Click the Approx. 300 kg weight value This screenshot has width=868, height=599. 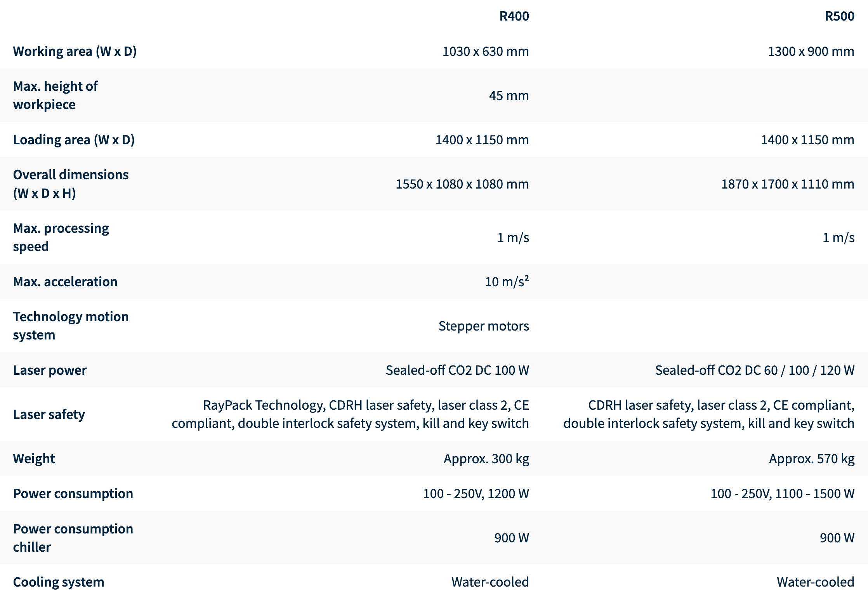[486, 459]
